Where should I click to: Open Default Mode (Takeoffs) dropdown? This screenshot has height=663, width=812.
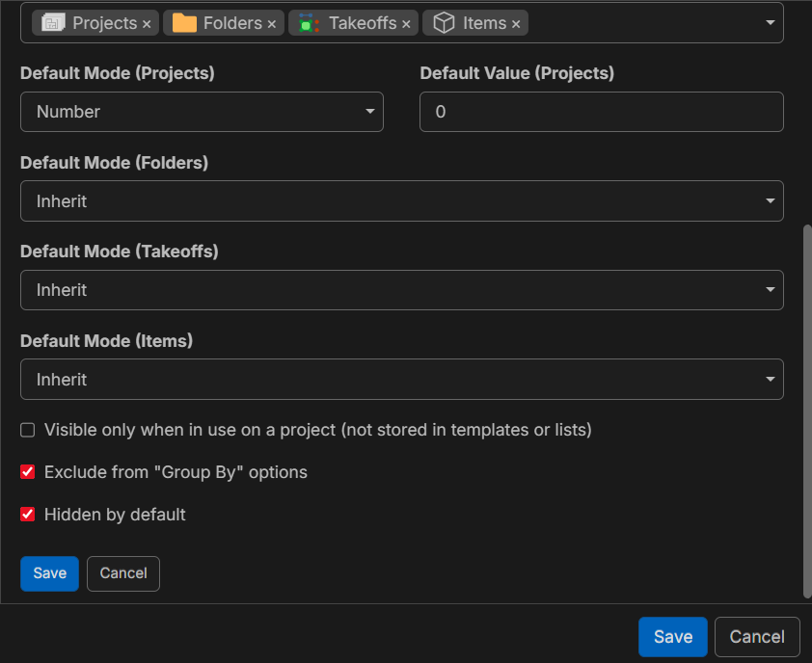point(402,290)
